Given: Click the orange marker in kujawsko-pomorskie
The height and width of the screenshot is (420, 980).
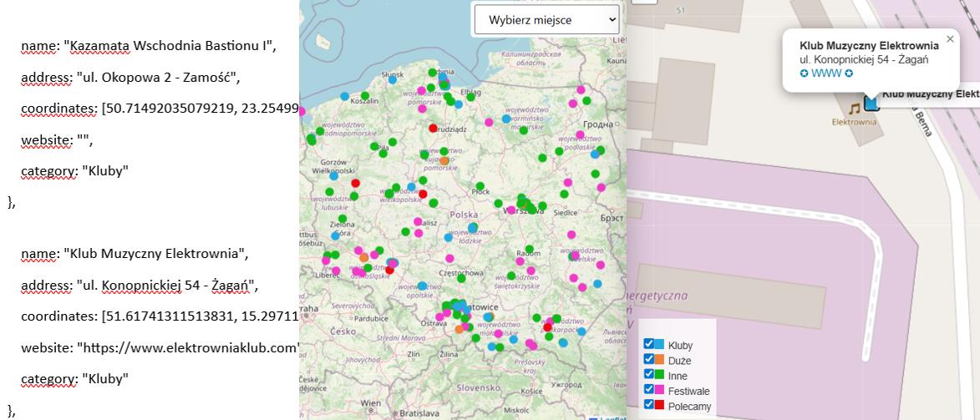Looking at the screenshot, I should [x=444, y=160].
